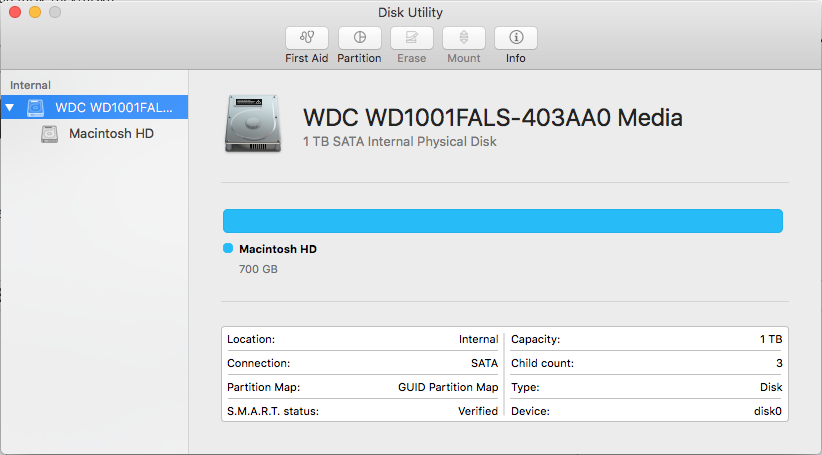Image resolution: width=822 pixels, height=455 pixels.
Task: Click the blue Macintosh HD legend dot
Action: (x=228, y=248)
